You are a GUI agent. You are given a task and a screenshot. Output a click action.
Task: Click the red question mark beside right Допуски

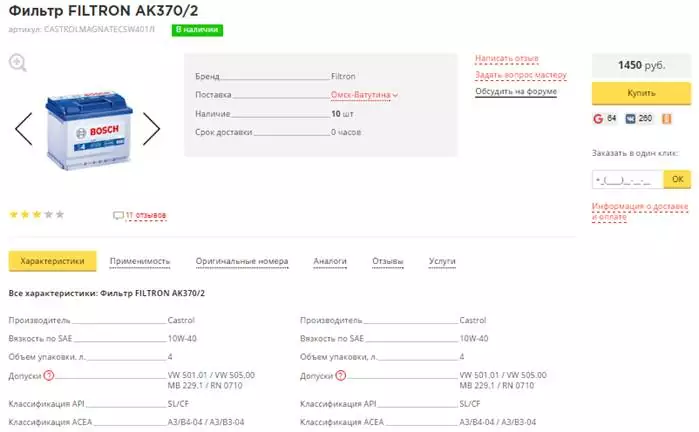pyautogui.click(x=341, y=375)
